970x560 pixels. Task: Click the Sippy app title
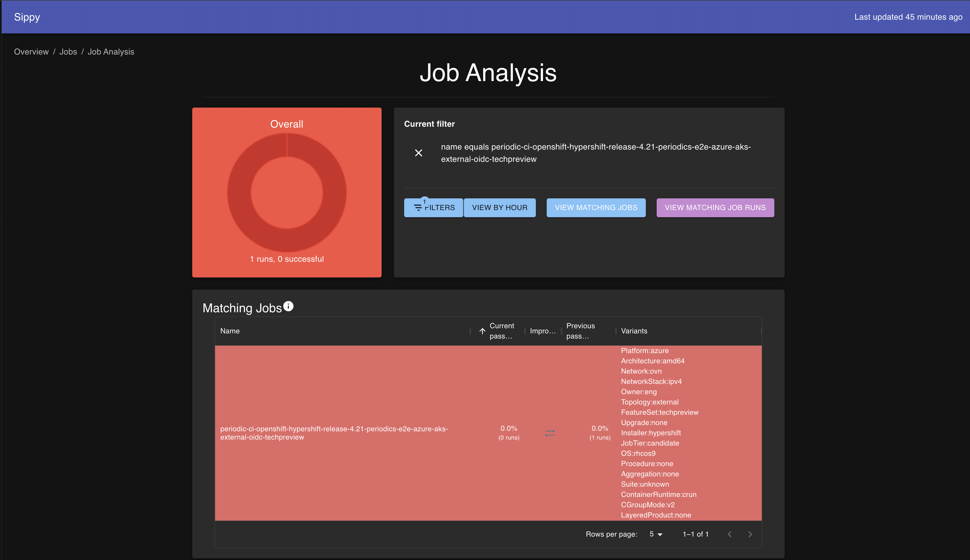pos(27,17)
